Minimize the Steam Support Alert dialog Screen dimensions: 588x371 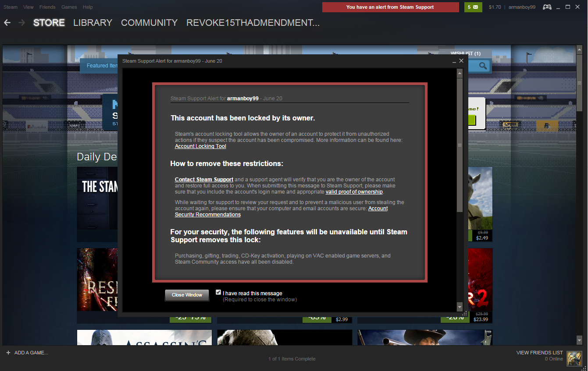pyautogui.click(x=454, y=61)
